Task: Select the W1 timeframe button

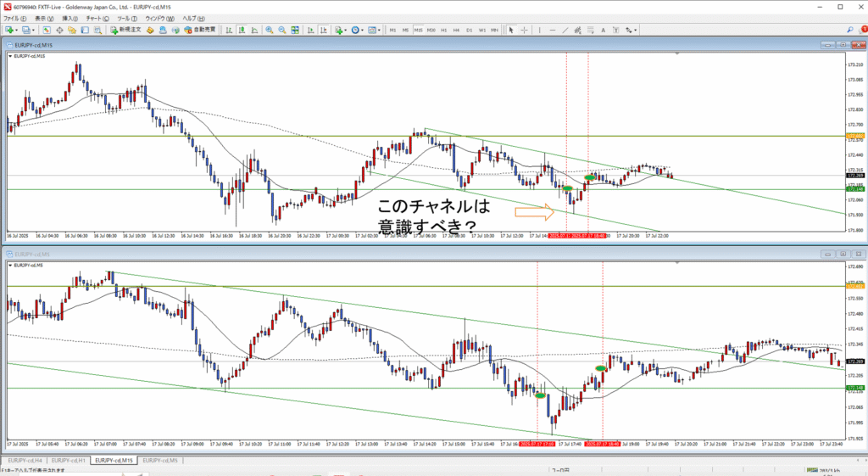Action: tap(482, 30)
